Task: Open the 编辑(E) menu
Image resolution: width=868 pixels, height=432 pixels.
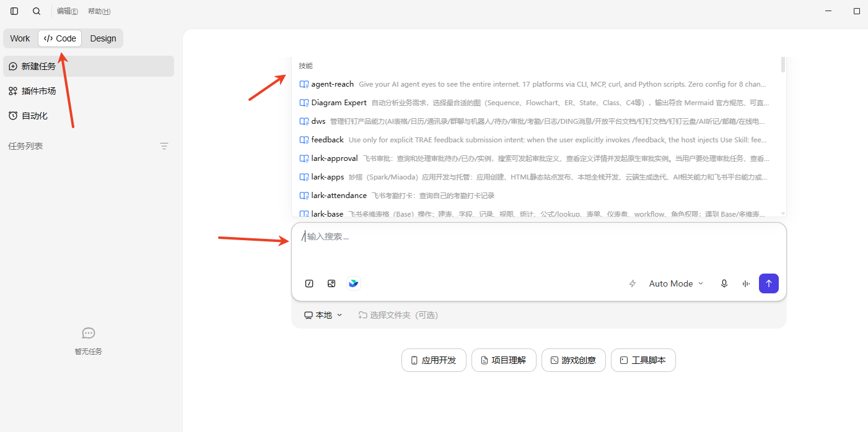Action: (68, 11)
